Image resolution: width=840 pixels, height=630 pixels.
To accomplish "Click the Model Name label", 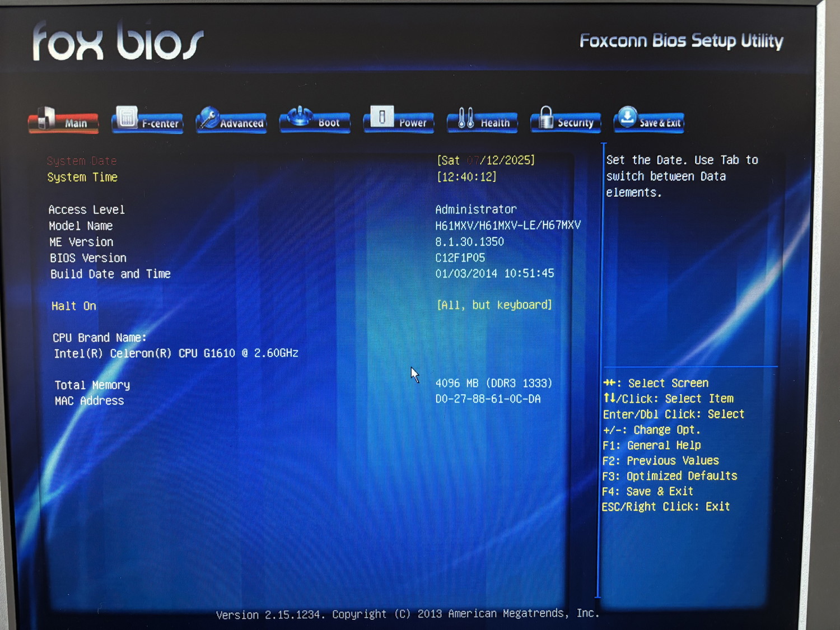I will pyautogui.click(x=81, y=226).
